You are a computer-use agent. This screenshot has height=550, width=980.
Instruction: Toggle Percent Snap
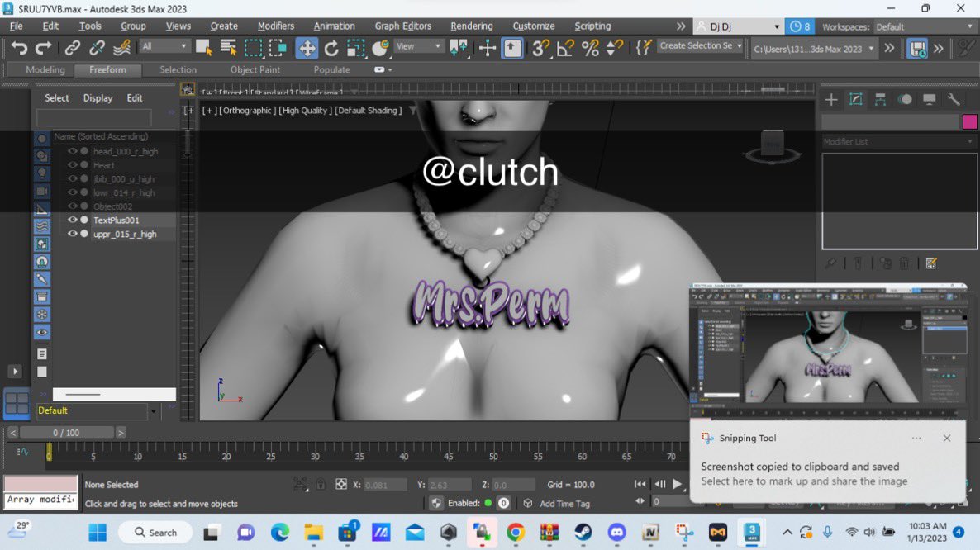pyautogui.click(x=590, y=48)
